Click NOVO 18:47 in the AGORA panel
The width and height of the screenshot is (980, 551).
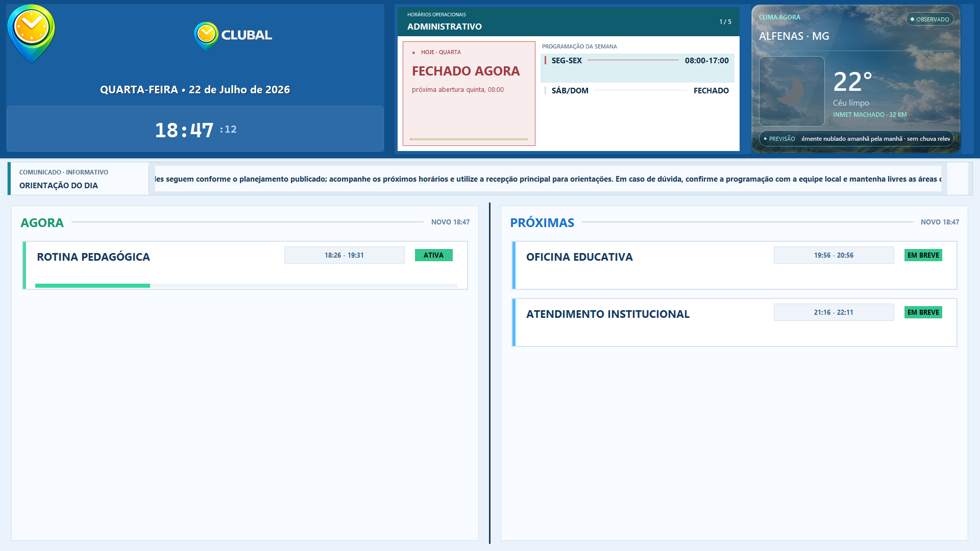tap(450, 222)
